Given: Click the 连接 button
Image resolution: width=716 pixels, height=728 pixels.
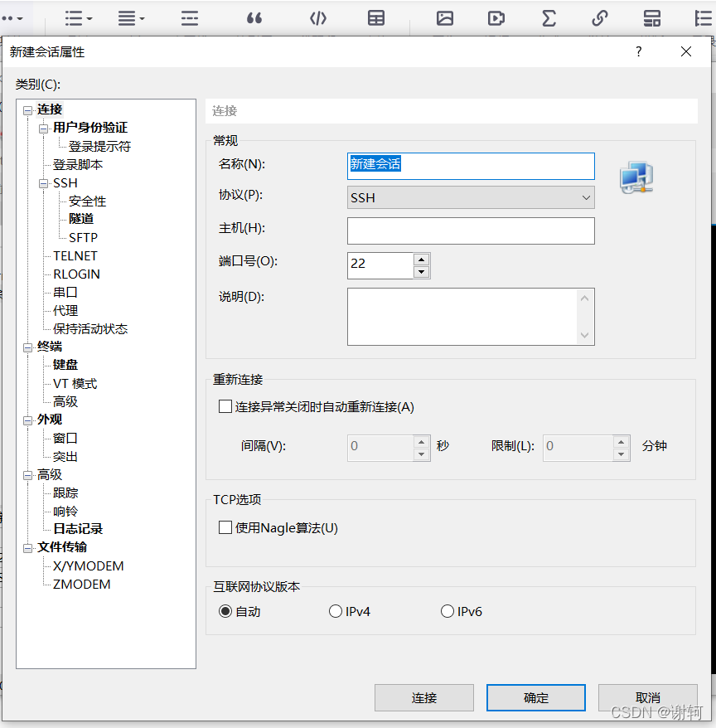Looking at the screenshot, I should pyautogui.click(x=424, y=697).
